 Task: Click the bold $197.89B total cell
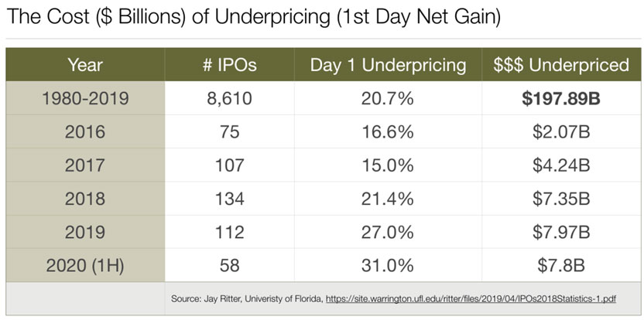[561, 98]
